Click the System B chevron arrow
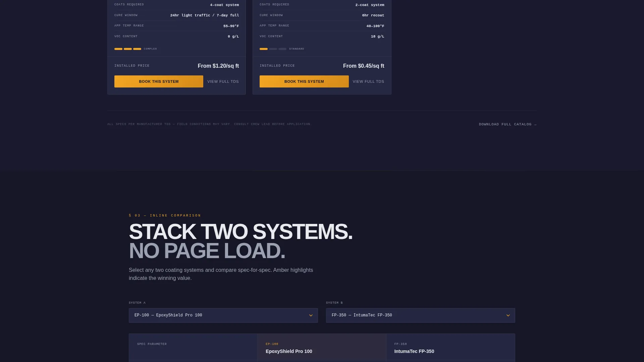 click(508, 315)
